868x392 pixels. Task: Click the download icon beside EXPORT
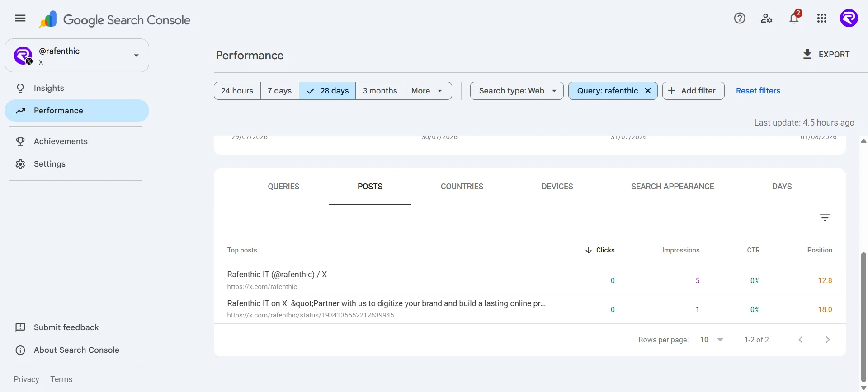click(x=807, y=54)
